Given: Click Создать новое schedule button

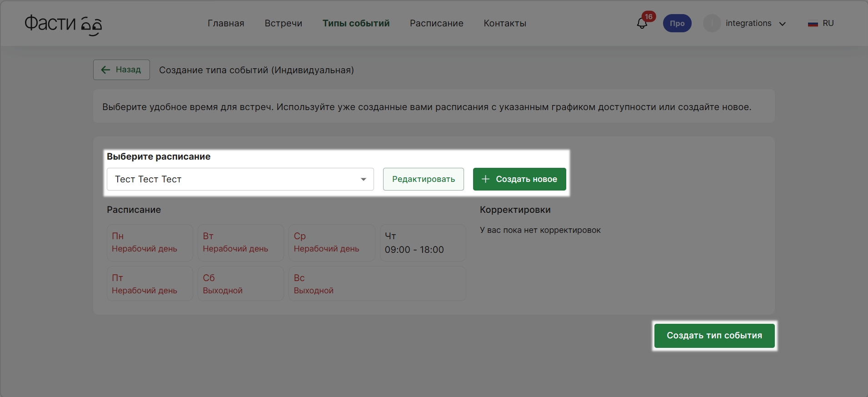Looking at the screenshot, I should pyautogui.click(x=519, y=179).
